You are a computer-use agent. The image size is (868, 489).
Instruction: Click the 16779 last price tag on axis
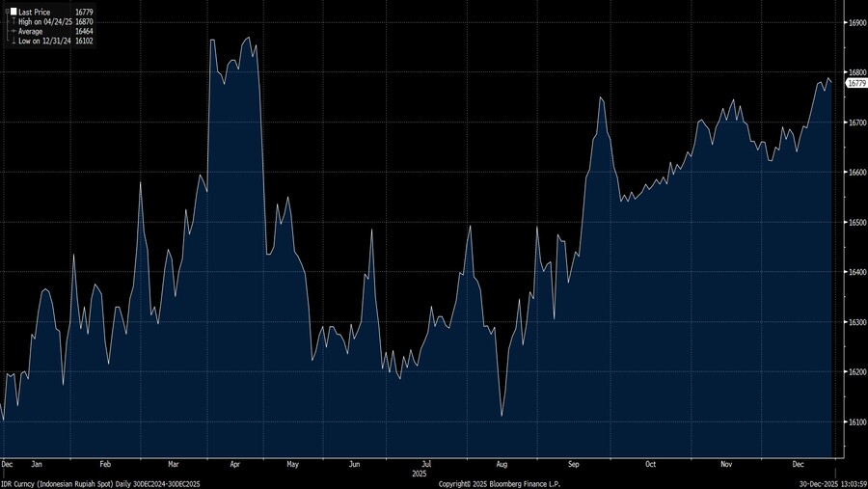854,84
